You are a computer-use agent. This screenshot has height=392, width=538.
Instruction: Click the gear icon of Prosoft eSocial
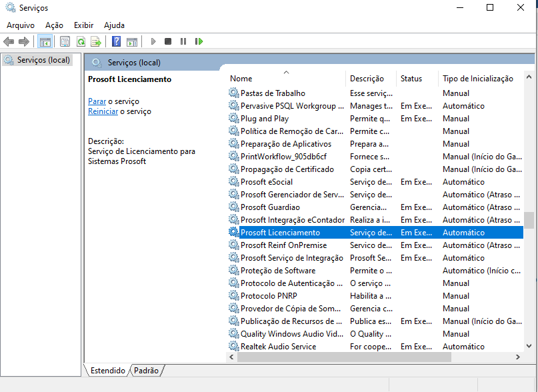(x=233, y=181)
